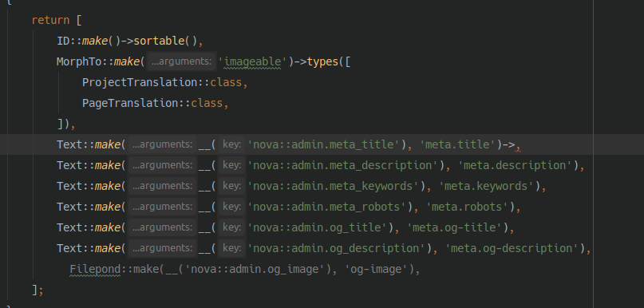The width and height of the screenshot is (644, 308).
Task: Click 'Text' class on the meta_description line
Action: (69, 165)
